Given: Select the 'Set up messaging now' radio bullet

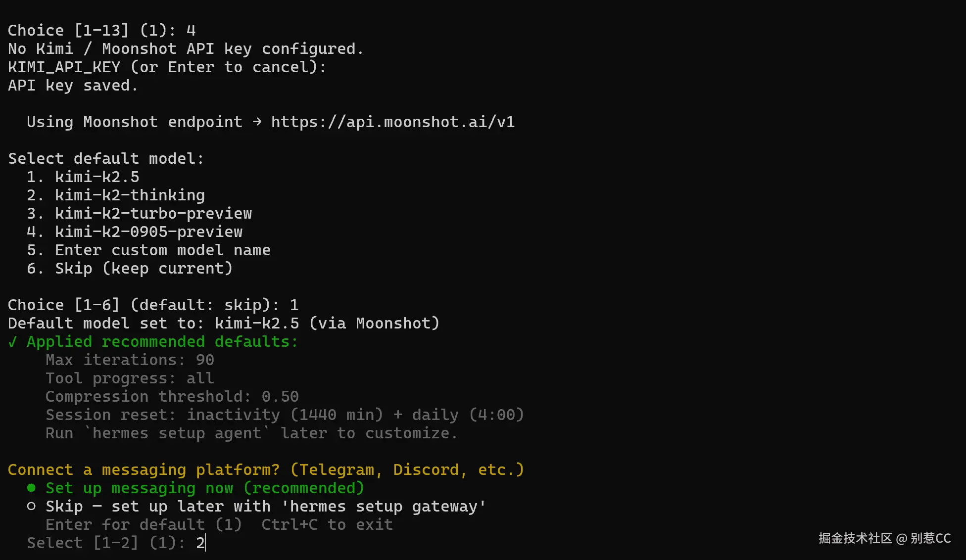Looking at the screenshot, I should tap(31, 488).
